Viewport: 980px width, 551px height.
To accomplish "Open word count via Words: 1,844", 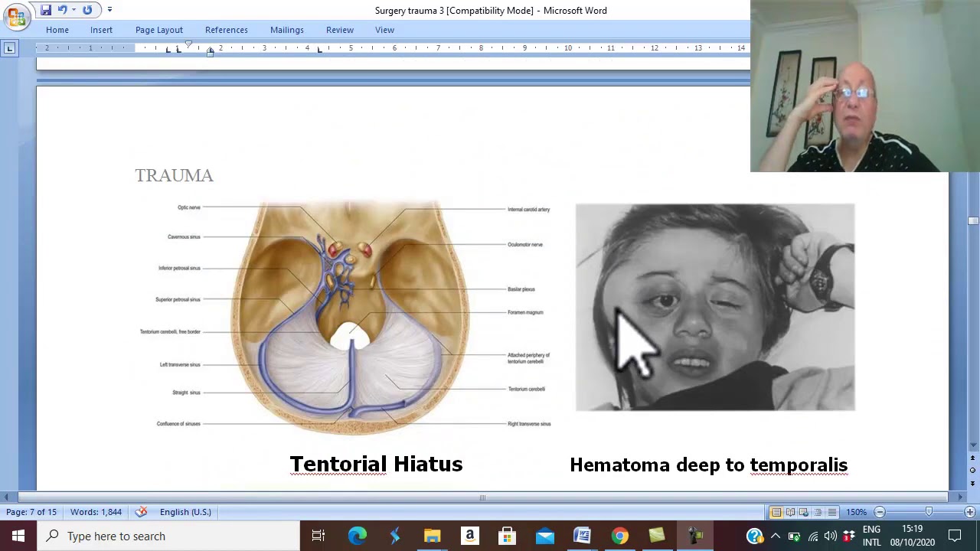I will pos(96,512).
